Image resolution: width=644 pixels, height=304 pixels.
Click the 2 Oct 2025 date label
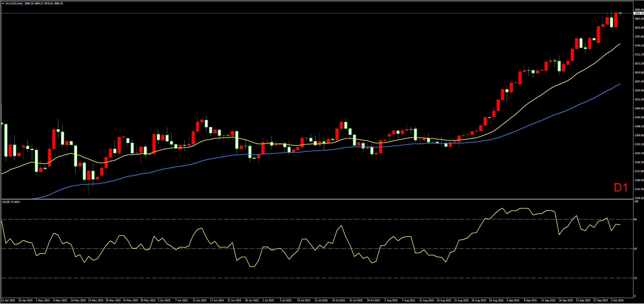617,300
